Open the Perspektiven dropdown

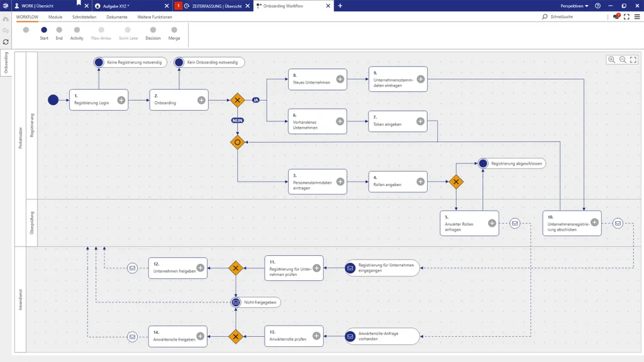[x=574, y=6]
